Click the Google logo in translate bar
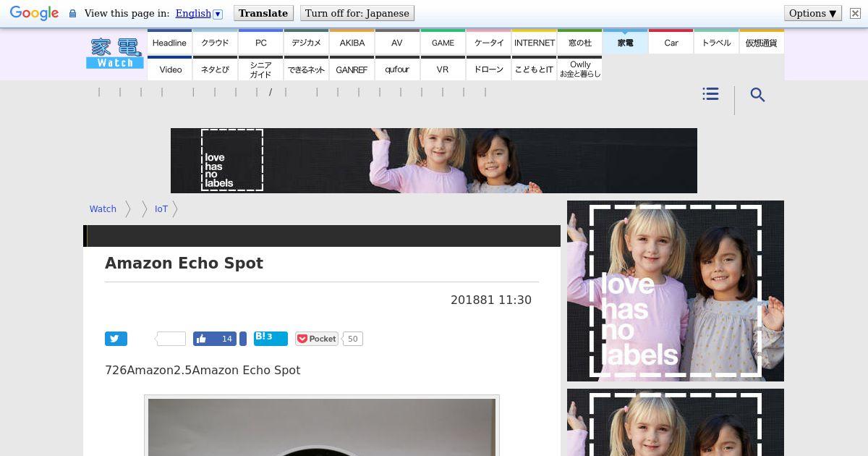The width and height of the screenshot is (868, 456). (x=34, y=14)
